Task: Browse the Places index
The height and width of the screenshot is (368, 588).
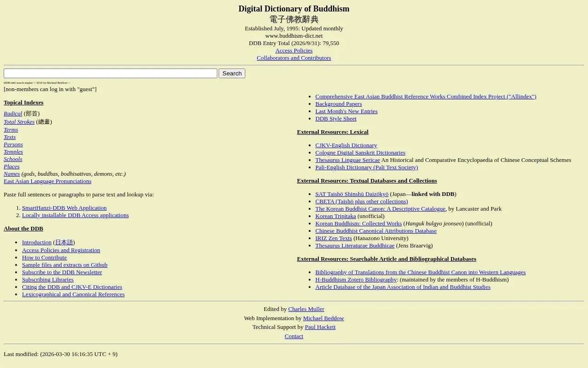Action: (x=11, y=167)
